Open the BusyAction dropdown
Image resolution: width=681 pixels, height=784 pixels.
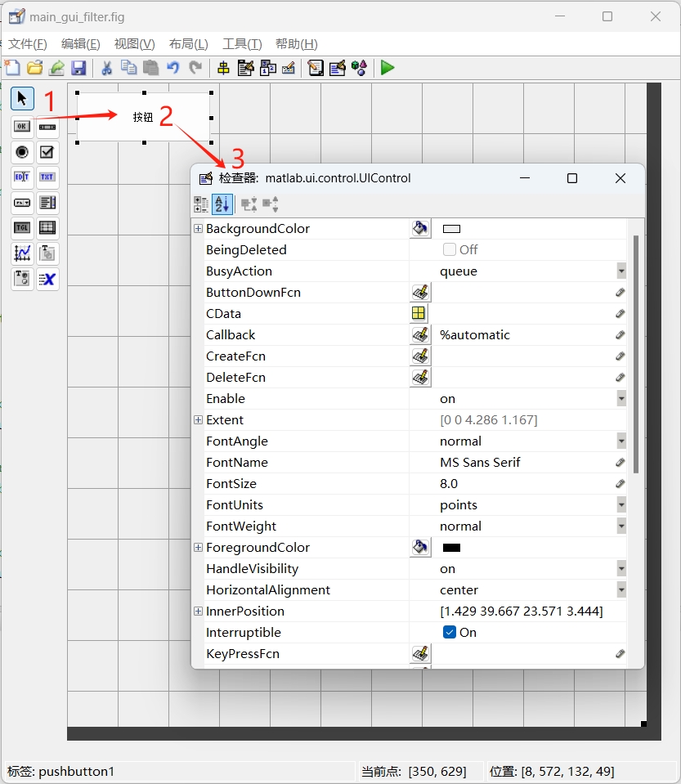pyautogui.click(x=621, y=271)
